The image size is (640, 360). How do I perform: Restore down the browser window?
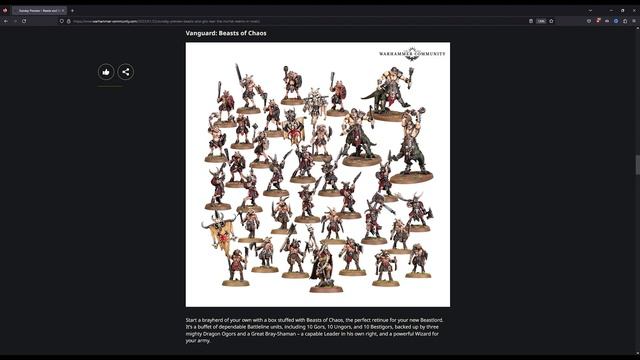(x=622, y=11)
